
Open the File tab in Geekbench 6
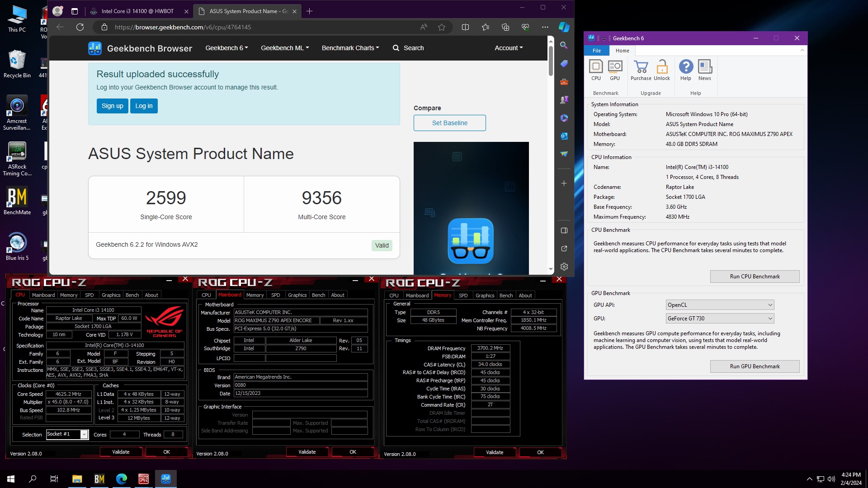597,51
